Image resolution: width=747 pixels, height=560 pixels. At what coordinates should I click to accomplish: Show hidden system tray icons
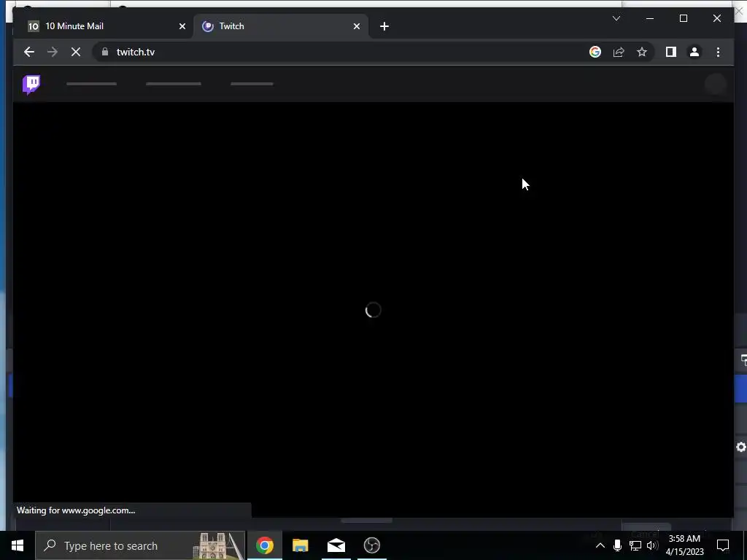pyautogui.click(x=600, y=545)
